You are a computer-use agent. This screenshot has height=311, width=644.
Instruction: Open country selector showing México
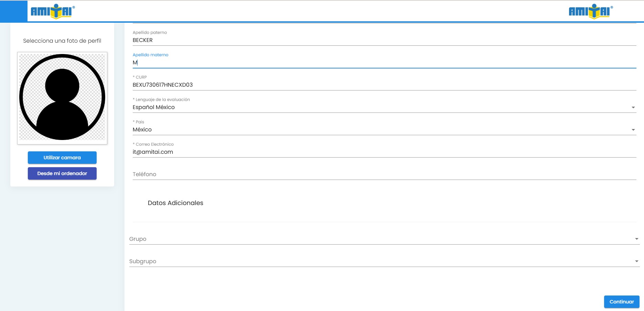[x=378, y=130]
